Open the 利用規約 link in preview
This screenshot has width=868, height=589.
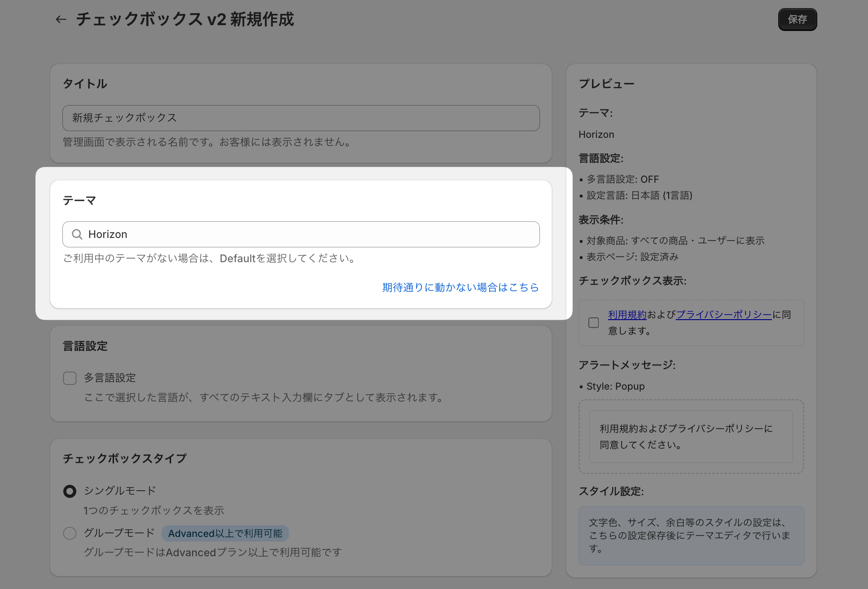pos(627,315)
